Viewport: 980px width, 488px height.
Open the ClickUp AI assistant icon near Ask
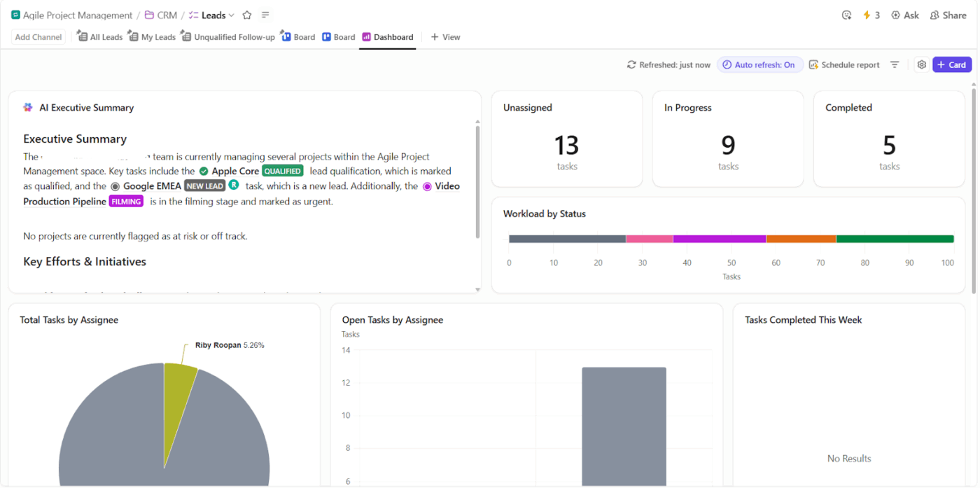point(846,14)
